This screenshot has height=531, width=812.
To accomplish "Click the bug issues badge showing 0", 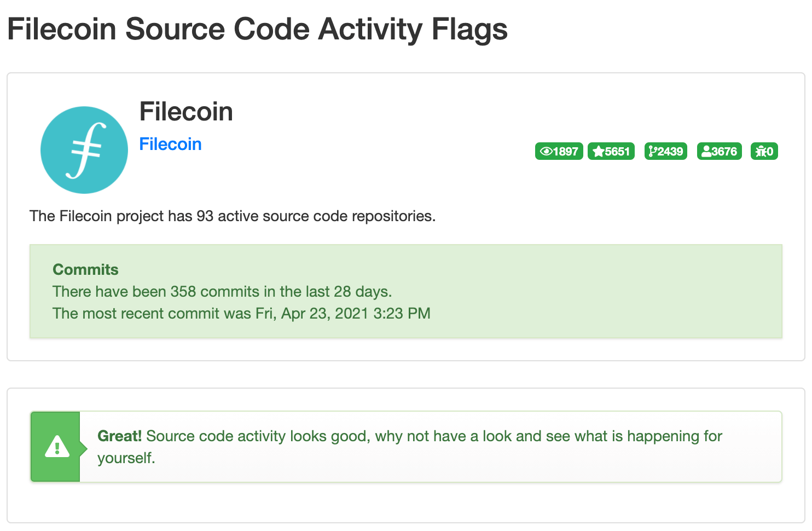I will pos(764,151).
